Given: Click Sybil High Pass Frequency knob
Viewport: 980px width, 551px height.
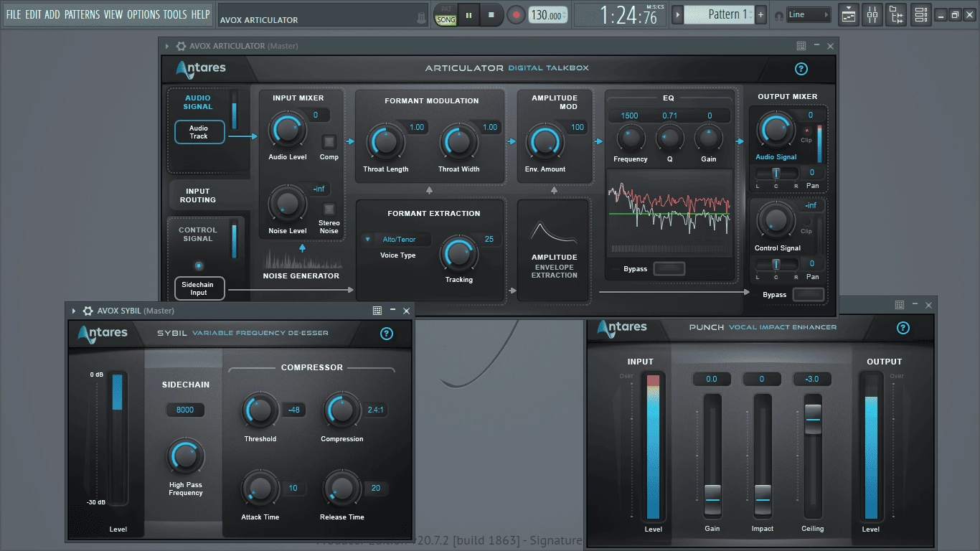Looking at the screenshot, I should 186,456.
